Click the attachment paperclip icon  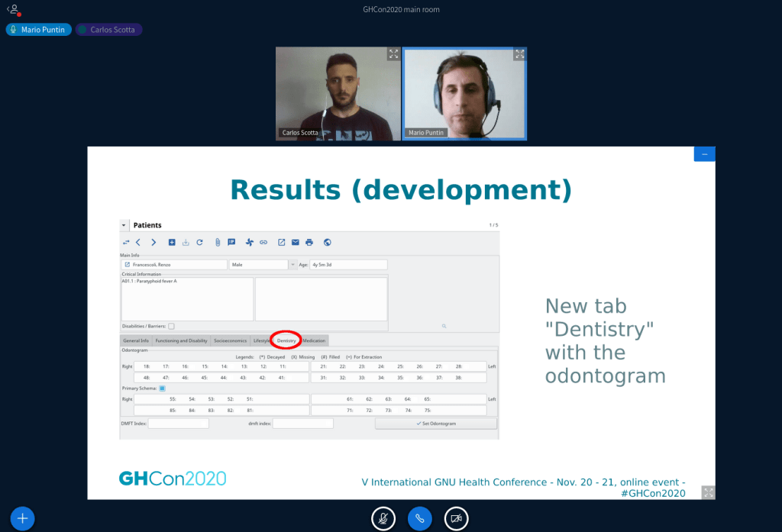217,243
